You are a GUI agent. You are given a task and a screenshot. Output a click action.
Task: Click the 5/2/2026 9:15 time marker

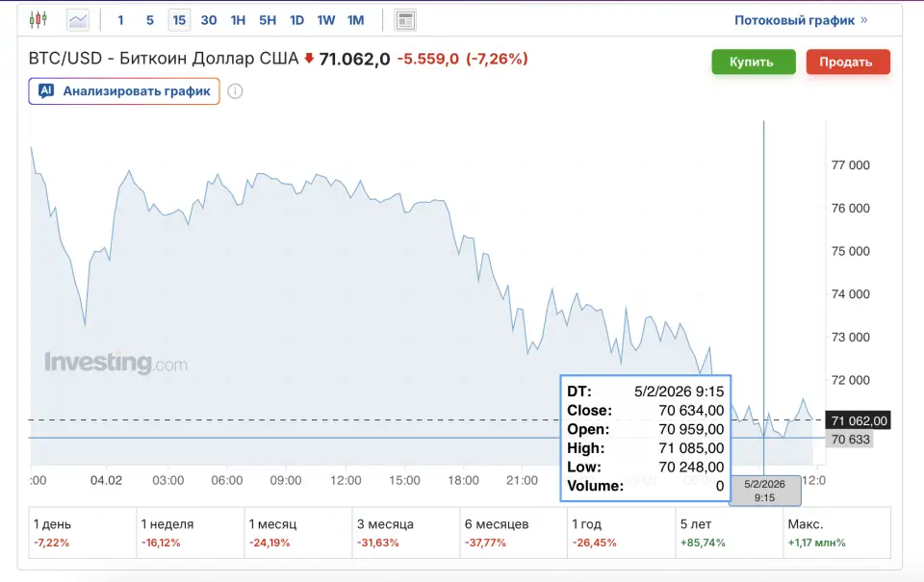[764, 491]
